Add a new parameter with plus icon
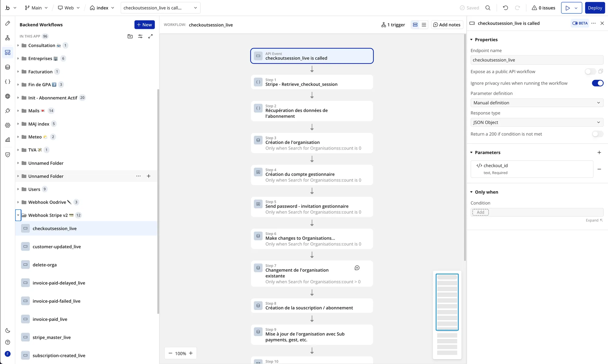608x364 pixels. (599, 152)
